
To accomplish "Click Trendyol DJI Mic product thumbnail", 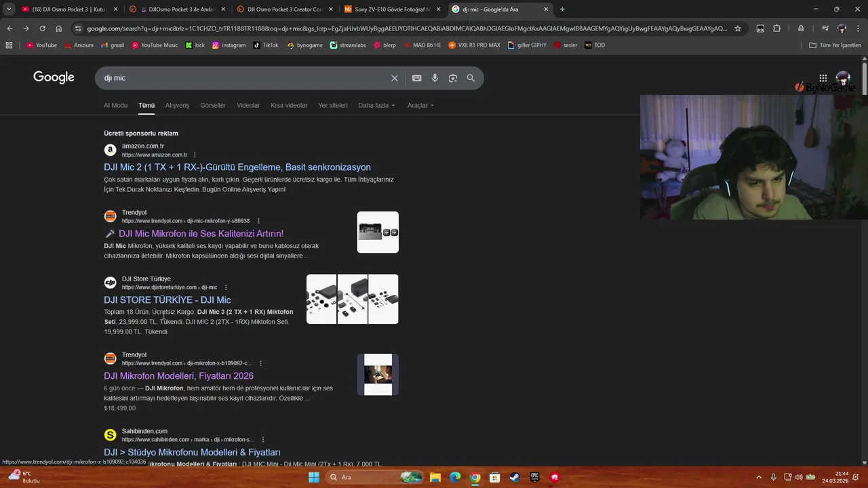I will pyautogui.click(x=378, y=232).
